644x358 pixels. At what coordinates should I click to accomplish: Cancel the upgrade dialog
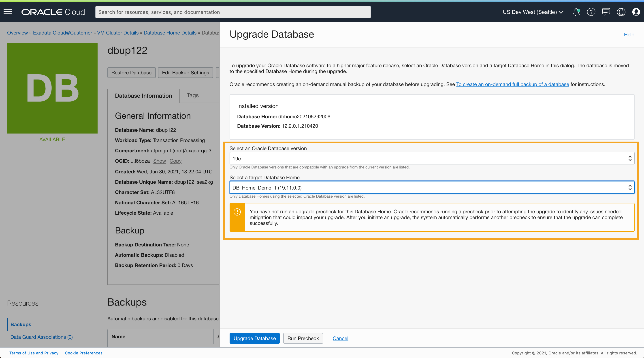pos(340,338)
